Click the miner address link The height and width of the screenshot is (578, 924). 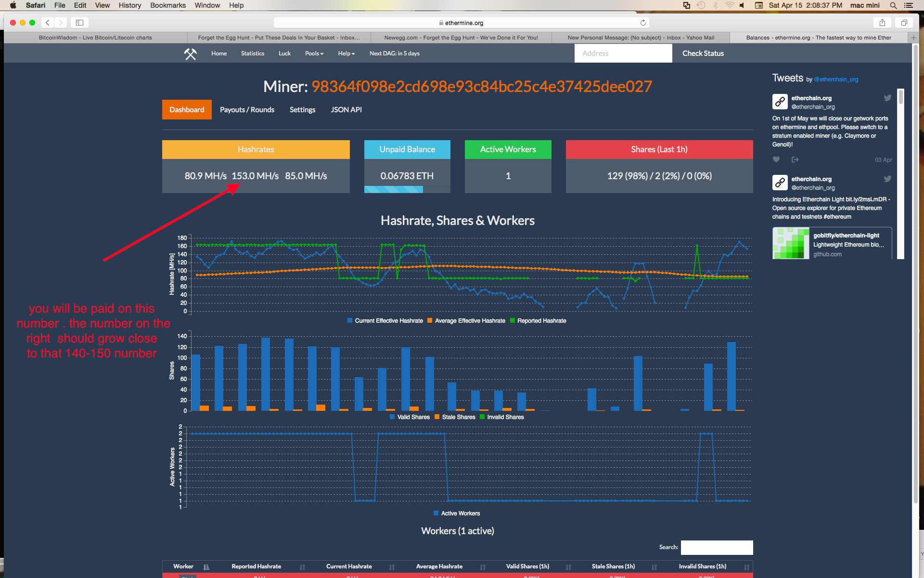pos(482,87)
